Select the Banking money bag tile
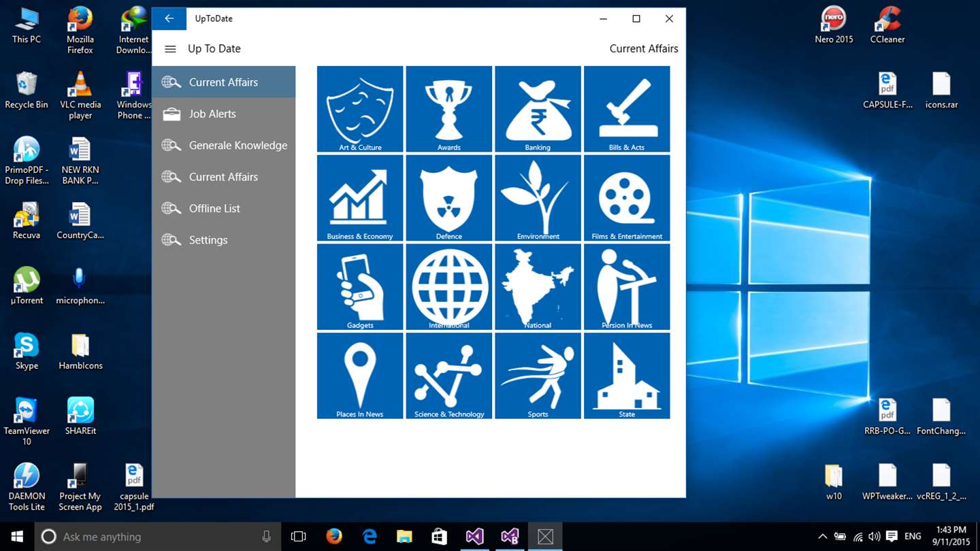The height and width of the screenshot is (551, 980). point(538,109)
